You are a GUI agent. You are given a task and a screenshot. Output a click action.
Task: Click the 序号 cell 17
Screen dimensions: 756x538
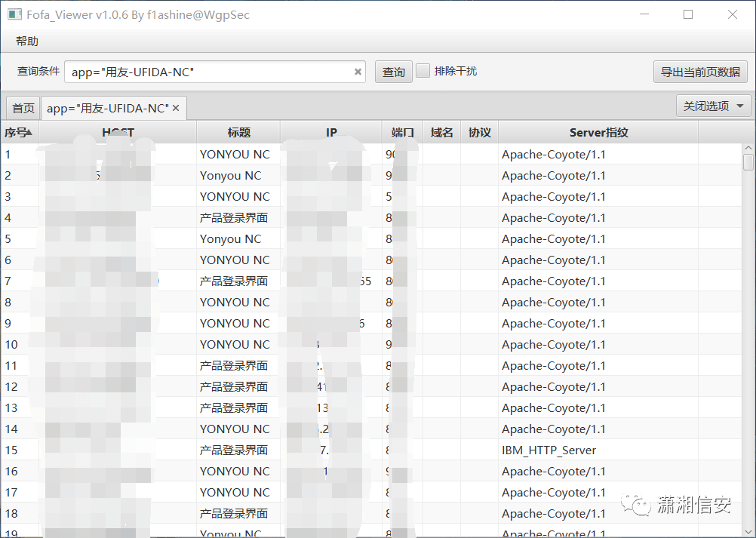click(x=11, y=492)
